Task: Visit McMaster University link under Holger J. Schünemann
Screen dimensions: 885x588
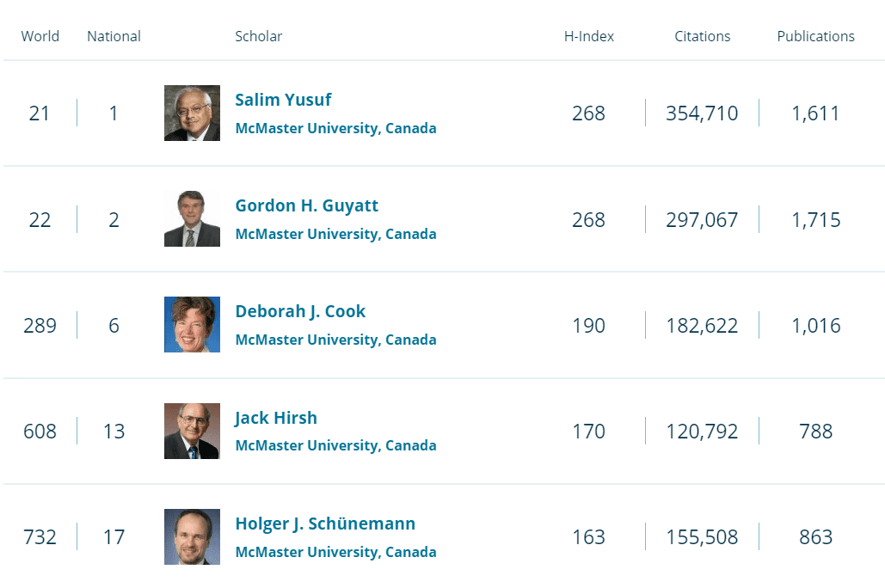Action: click(x=335, y=551)
